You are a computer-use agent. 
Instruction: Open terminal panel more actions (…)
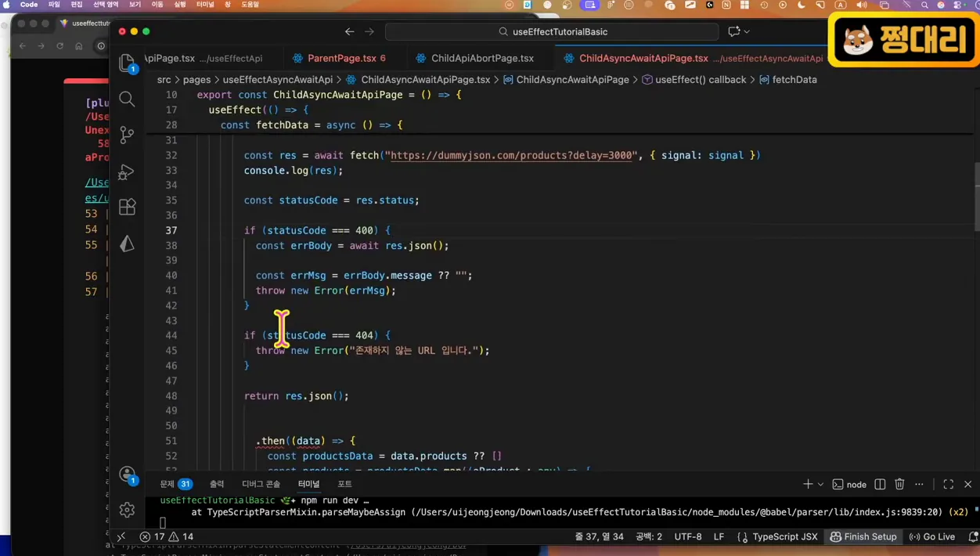(x=919, y=484)
